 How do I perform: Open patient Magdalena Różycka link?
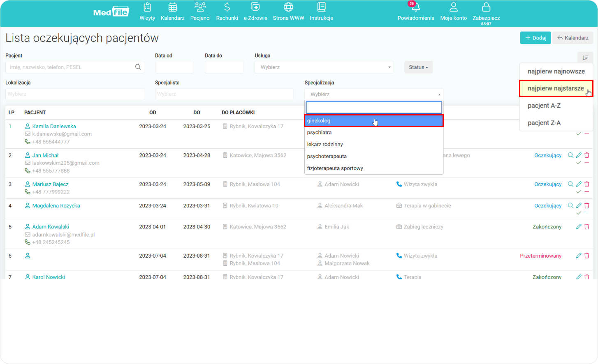56,205
